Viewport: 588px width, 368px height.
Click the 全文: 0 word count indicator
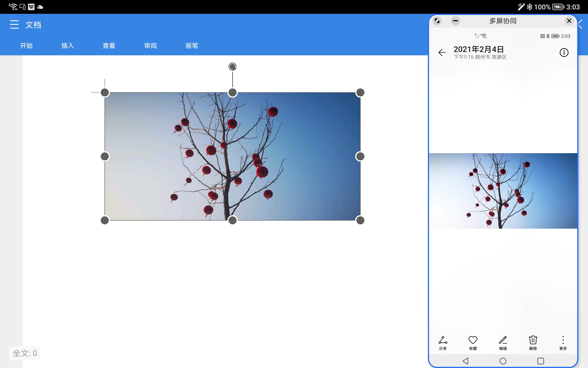(25, 353)
